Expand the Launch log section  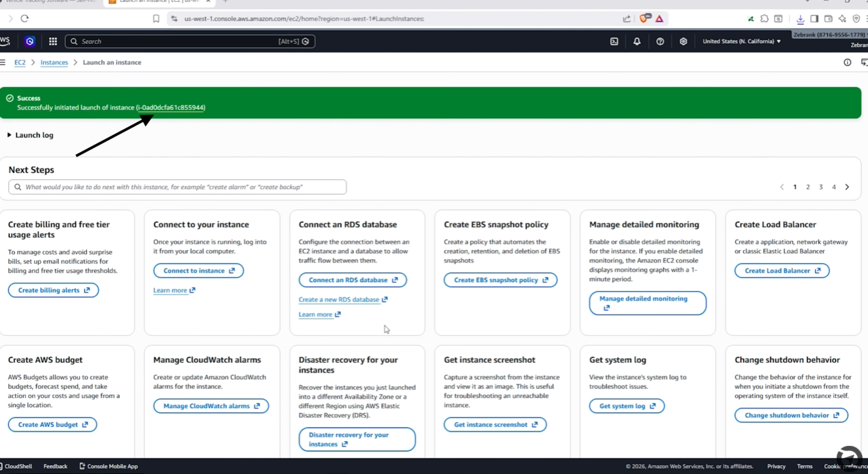(30, 135)
